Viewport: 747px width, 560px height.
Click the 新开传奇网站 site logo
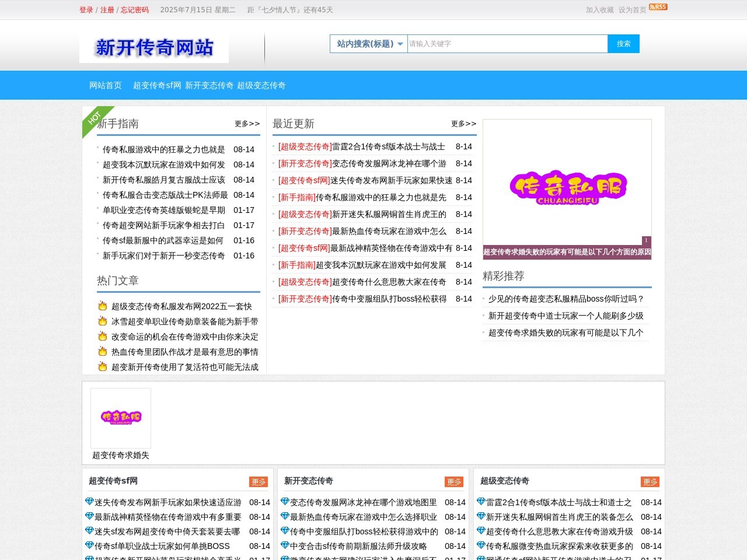154,48
